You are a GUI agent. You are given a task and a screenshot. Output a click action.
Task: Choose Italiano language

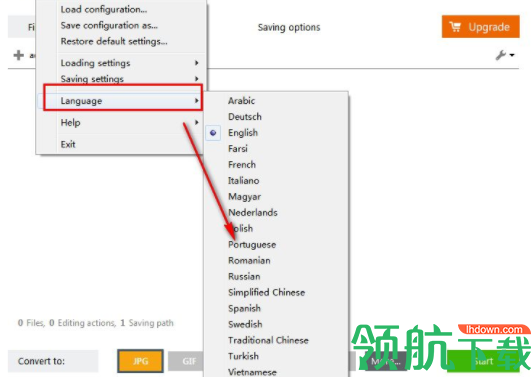tap(276, 181)
